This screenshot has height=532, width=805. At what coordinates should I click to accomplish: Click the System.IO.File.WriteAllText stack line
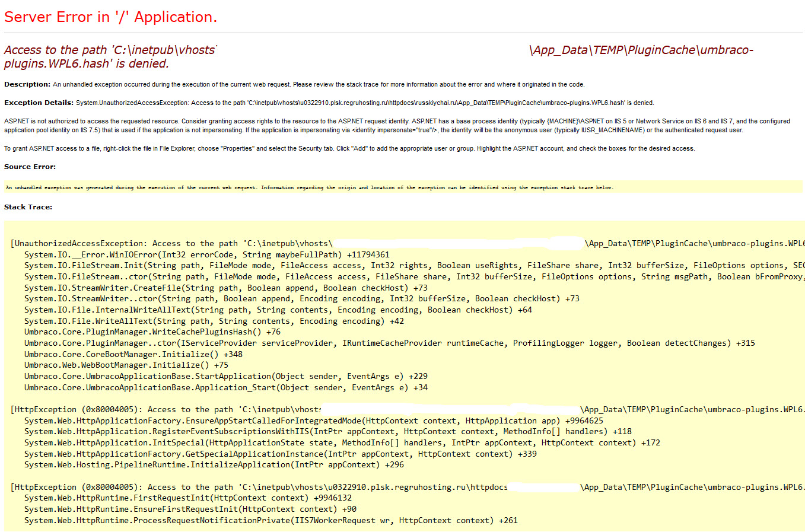point(214,321)
